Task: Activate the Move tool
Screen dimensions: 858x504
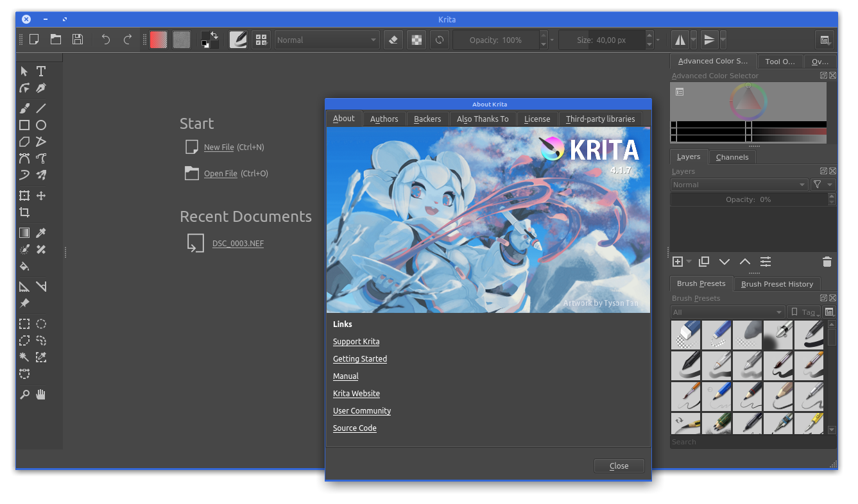Action: (x=41, y=196)
